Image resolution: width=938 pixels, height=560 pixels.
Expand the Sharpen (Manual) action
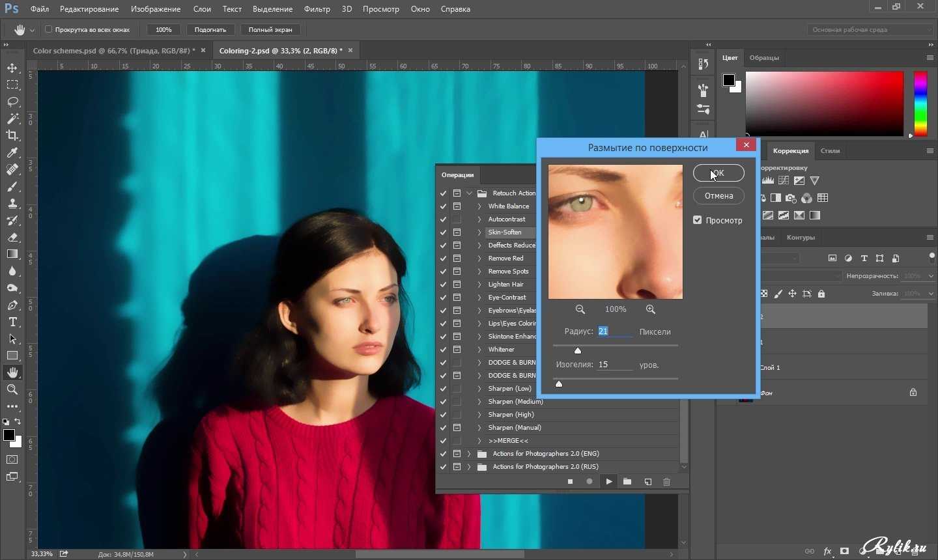(x=479, y=428)
